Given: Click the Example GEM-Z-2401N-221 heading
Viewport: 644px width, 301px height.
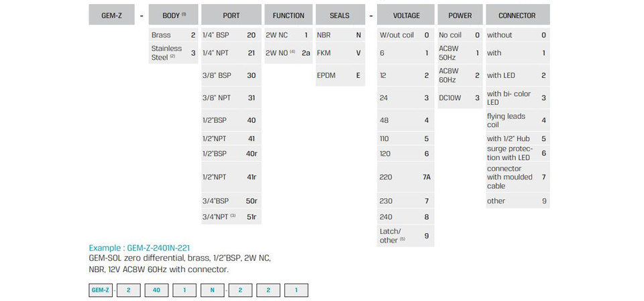Looking at the screenshot, I should click(x=140, y=248).
